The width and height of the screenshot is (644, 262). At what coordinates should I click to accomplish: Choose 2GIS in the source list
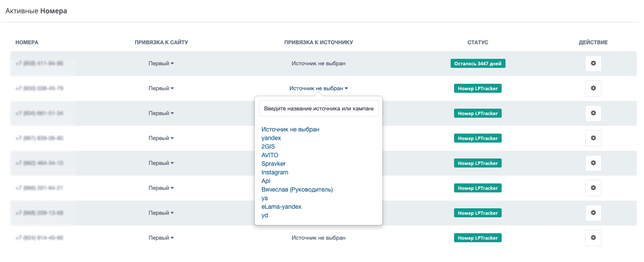[x=268, y=146]
